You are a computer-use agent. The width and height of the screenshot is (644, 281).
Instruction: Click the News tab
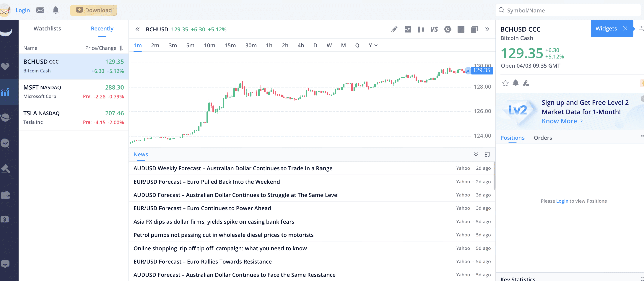coord(141,154)
